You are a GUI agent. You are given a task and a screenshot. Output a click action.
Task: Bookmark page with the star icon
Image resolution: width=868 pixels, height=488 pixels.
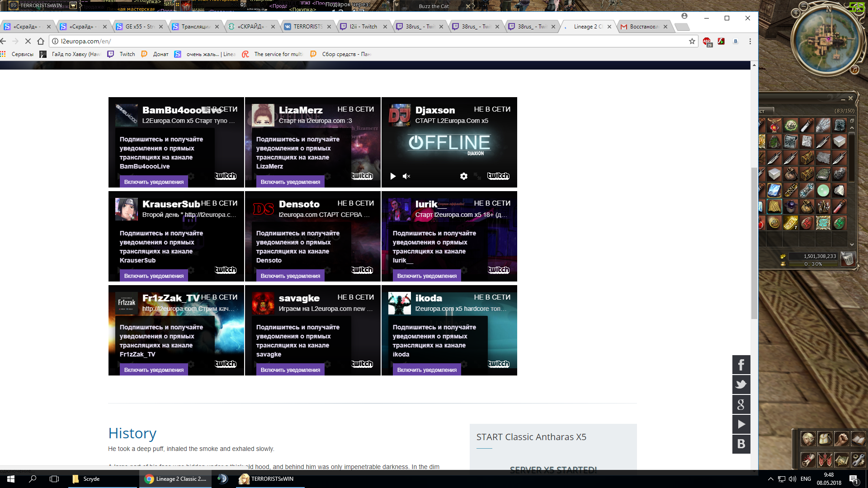(692, 41)
